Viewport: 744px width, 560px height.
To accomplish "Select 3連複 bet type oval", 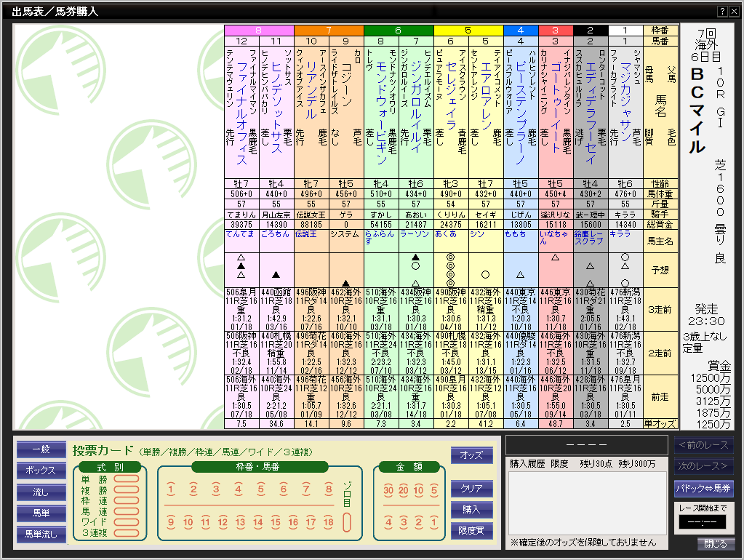I will tap(127, 533).
